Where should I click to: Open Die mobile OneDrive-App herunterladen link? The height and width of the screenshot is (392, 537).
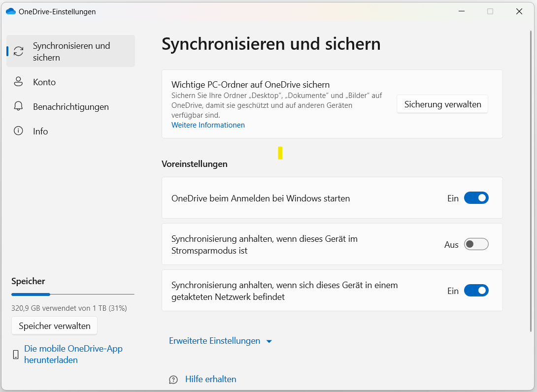click(73, 354)
